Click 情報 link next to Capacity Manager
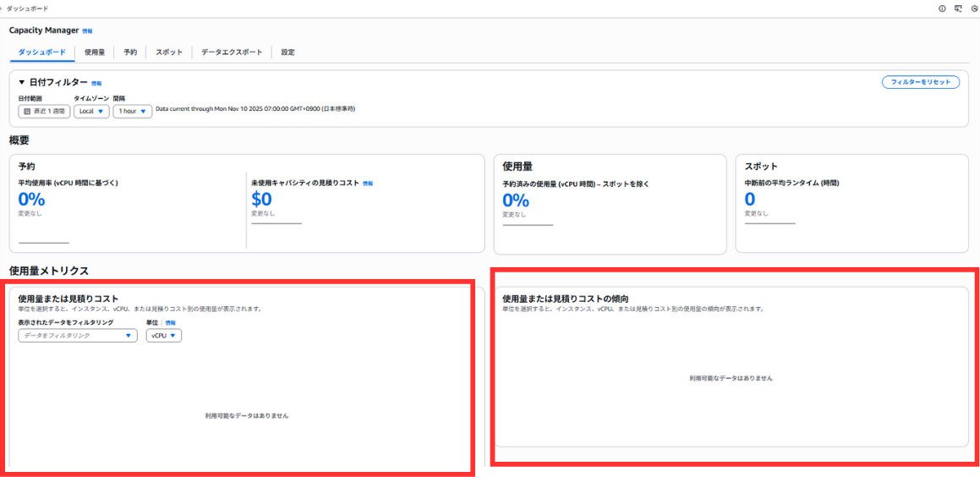The width and height of the screenshot is (980, 477). pyautogui.click(x=87, y=31)
